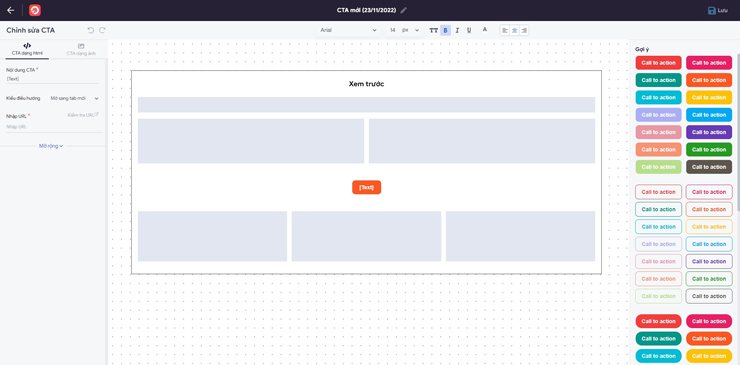
Task: Toggle bold formatting
Action: click(445, 30)
